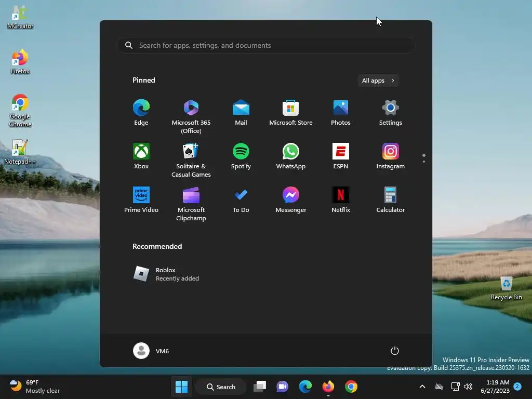
Task: Launch the Photos app
Action: (x=341, y=113)
